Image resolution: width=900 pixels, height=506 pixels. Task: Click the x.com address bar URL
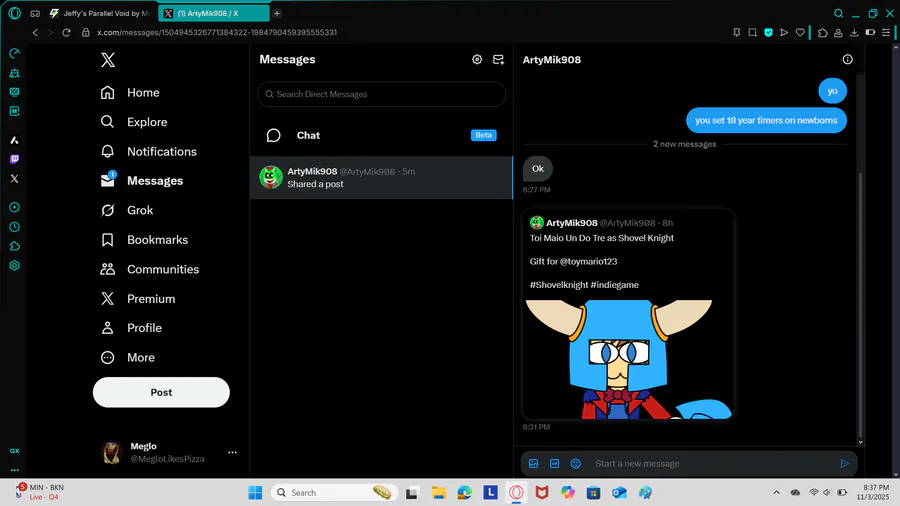tap(217, 33)
